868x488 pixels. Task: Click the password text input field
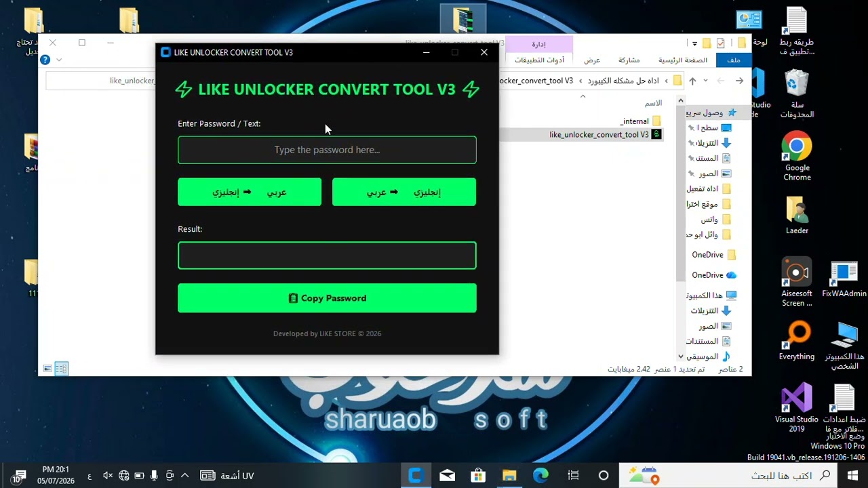(327, 150)
